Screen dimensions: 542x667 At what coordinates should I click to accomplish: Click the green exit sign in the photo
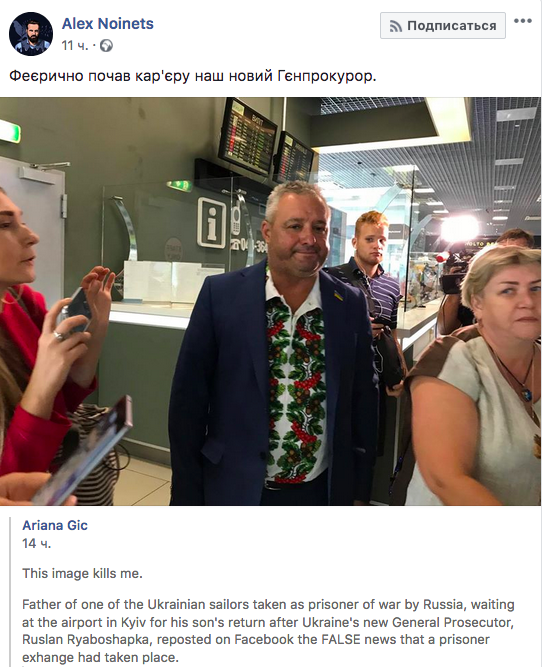(10, 132)
